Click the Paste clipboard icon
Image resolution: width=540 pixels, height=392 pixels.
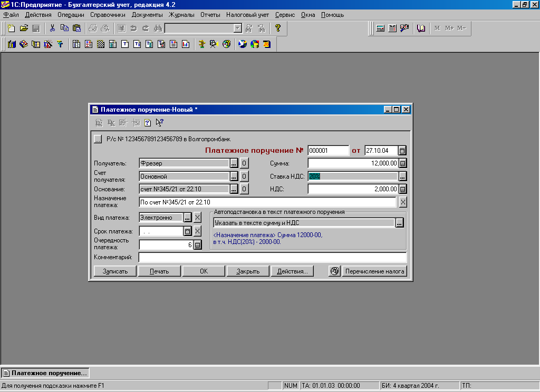pos(77,28)
